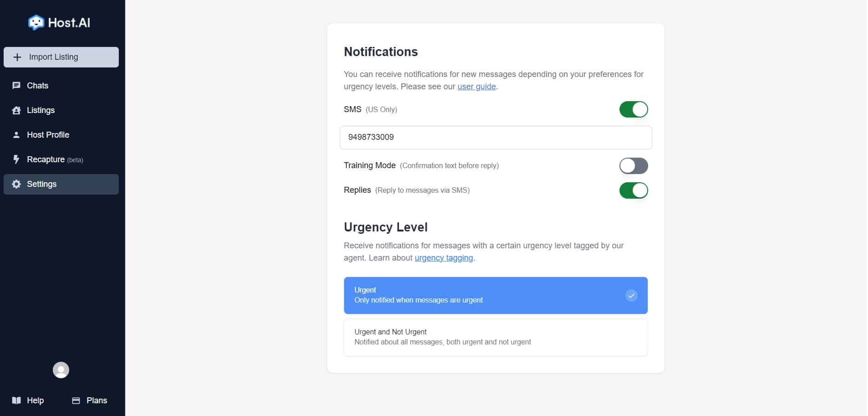
Task: Select the Urgent only notification option
Action: click(x=495, y=295)
